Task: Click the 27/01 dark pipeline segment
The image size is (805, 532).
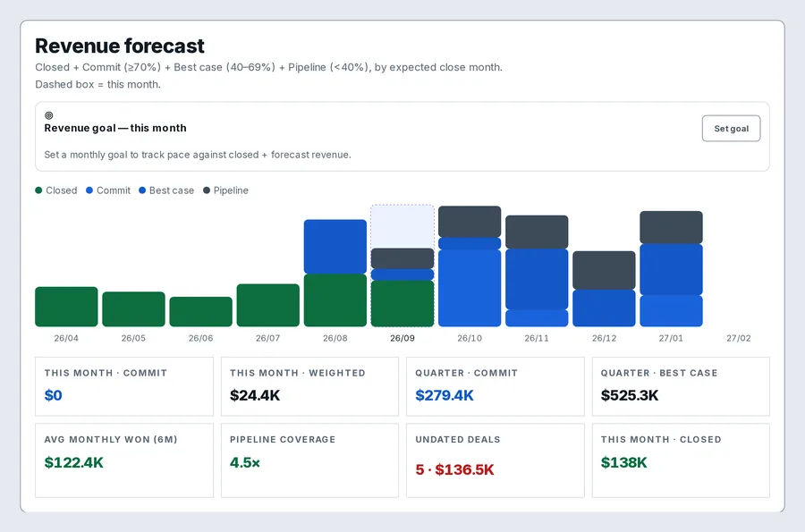Action: pos(671,227)
